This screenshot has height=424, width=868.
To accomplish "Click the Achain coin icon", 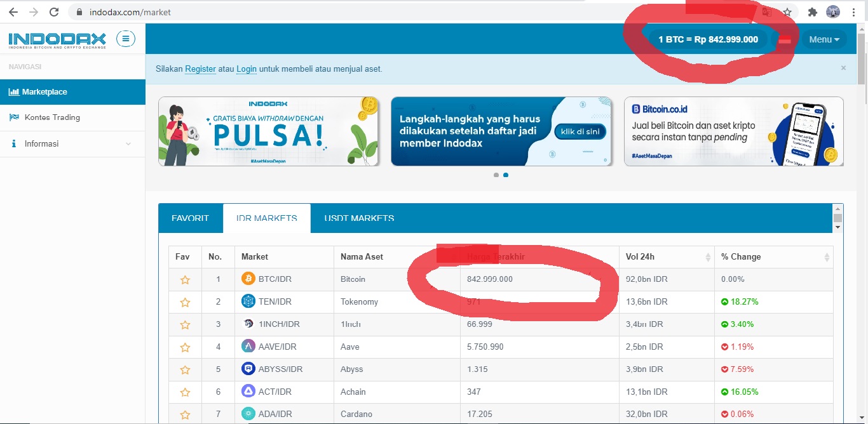I will pyautogui.click(x=248, y=392).
